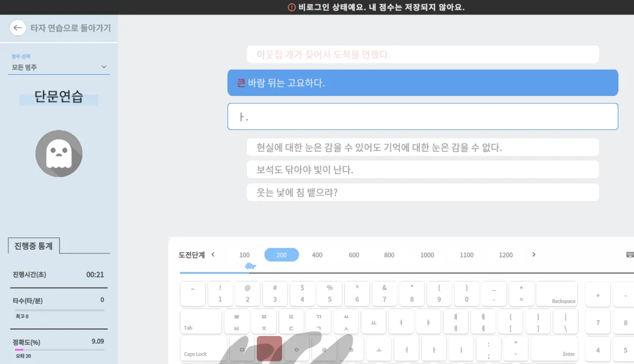This screenshot has width=634, height=364.
Task: Click the accuracy percentage bar
Action: coord(59,350)
